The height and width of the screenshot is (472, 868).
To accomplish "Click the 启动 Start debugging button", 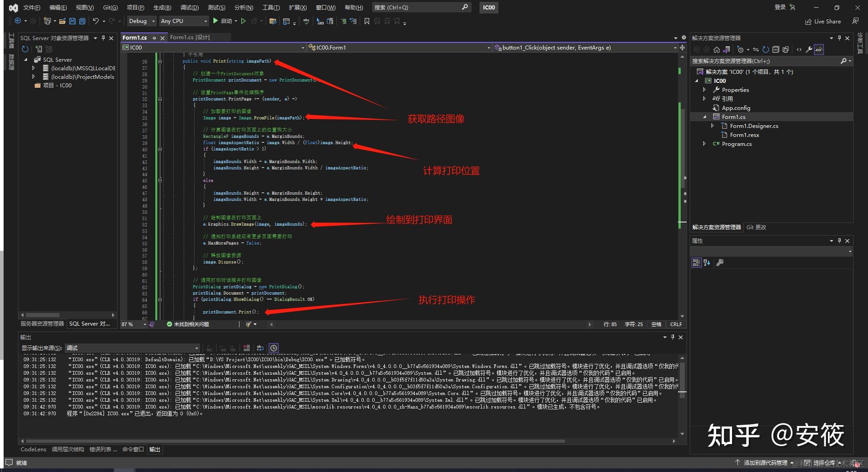I will pos(222,21).
